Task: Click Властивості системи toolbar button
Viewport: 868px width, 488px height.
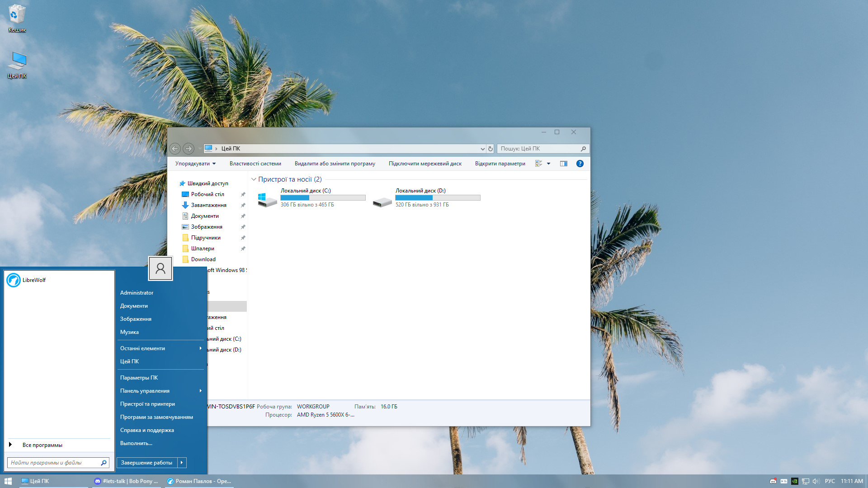Action: click(255, 164)
